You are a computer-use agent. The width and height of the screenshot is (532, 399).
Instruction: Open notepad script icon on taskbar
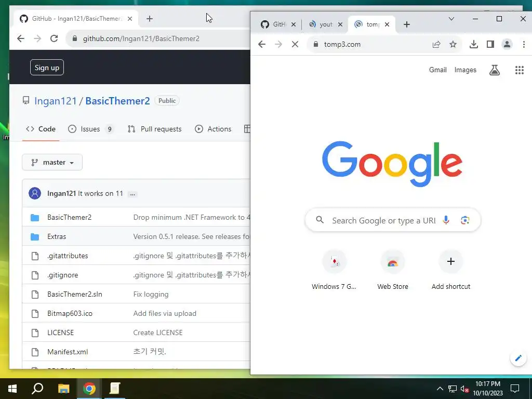pyautogui.click(x=115, y=389)
